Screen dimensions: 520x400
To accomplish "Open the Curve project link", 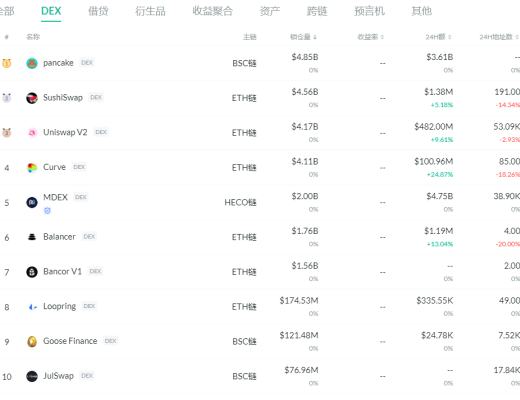I will tap(54, 167).
